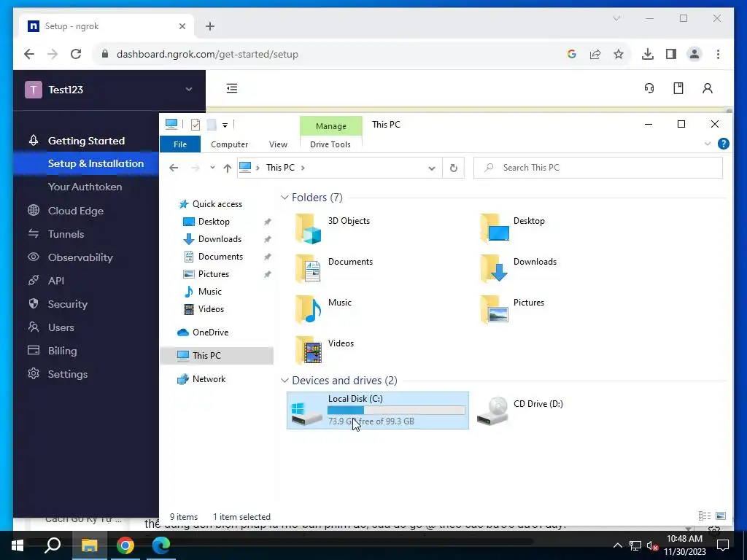The width and height of the screenshot is (747, 560).
Task: Collapse the Folders (7) group
Action: pos(285,197)
